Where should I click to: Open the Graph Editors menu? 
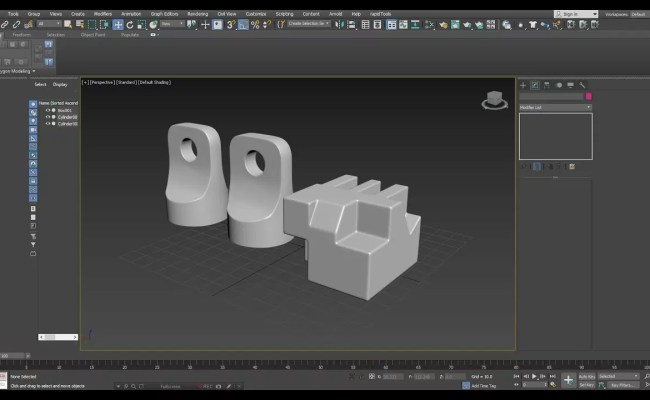point(164,14)
